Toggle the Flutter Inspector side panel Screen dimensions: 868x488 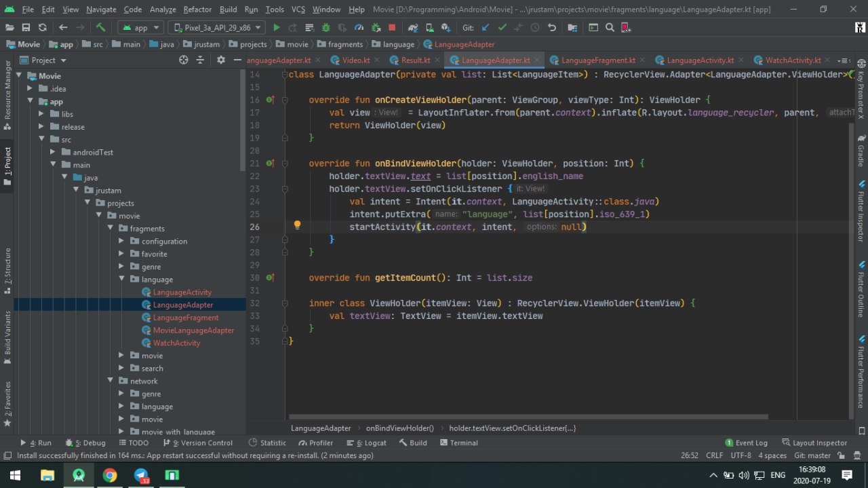861,211
